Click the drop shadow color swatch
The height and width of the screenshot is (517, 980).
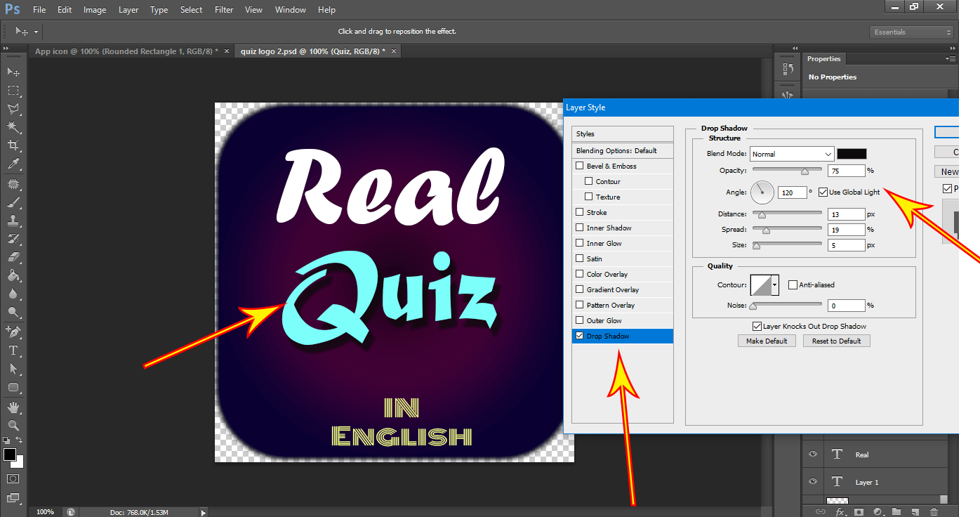tap(852, 154)
